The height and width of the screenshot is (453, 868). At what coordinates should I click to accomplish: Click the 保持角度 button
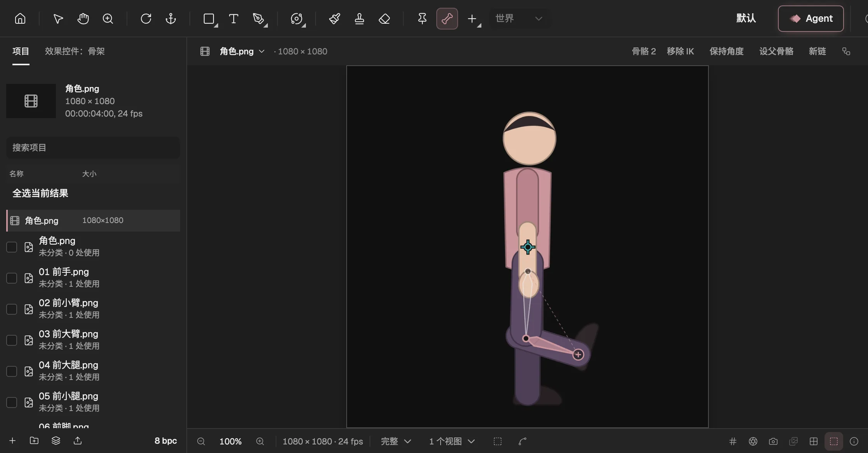coord(726,51)
